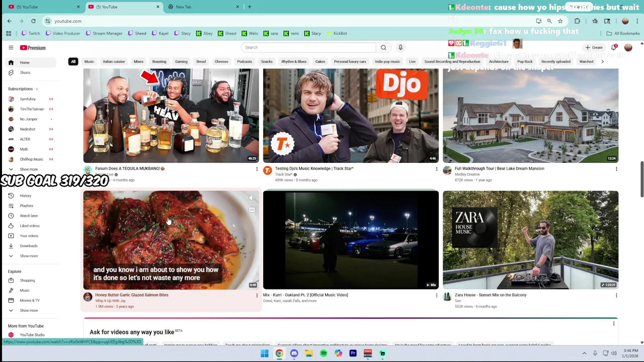Reload the page in Chrome

point(33,21)
